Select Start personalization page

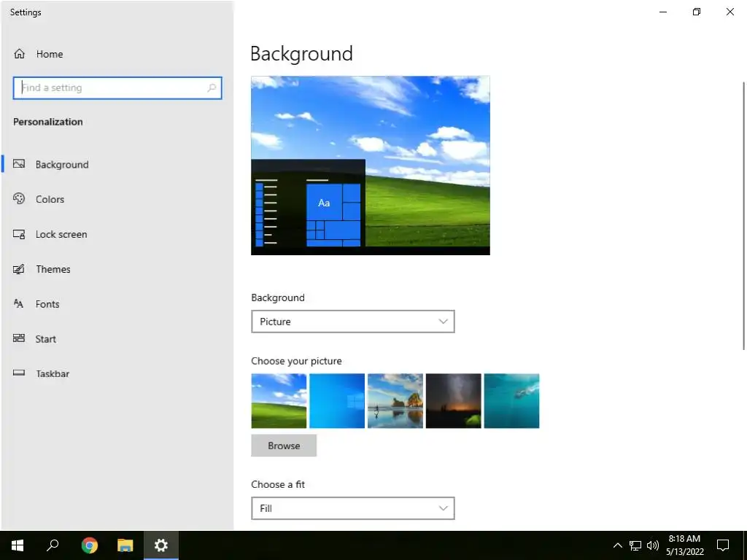[x=117, y=338]
